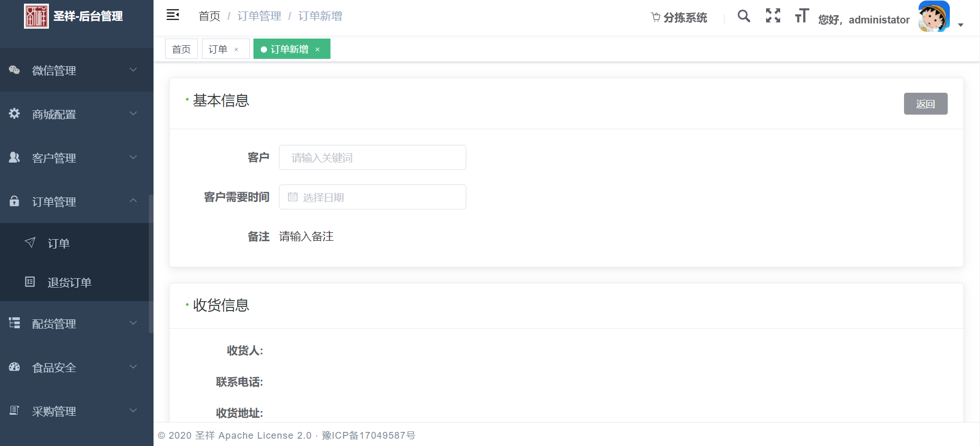The height and width of the screenshot is (446, 980).
Task: Open the 分拣系统 link
Action: click(679, 18)
